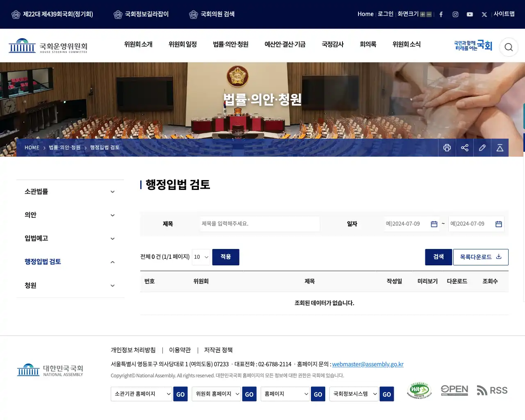Image resolution: width=525 pixels, height=420 pixels.
Task: Increase screen size with plus icon
Action: click(x=422, y=14)
